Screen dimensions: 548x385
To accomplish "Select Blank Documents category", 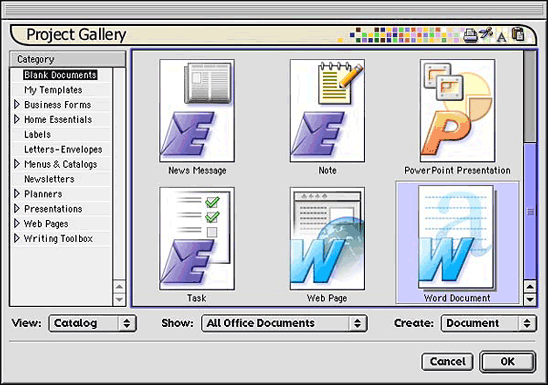I will 60,75.
